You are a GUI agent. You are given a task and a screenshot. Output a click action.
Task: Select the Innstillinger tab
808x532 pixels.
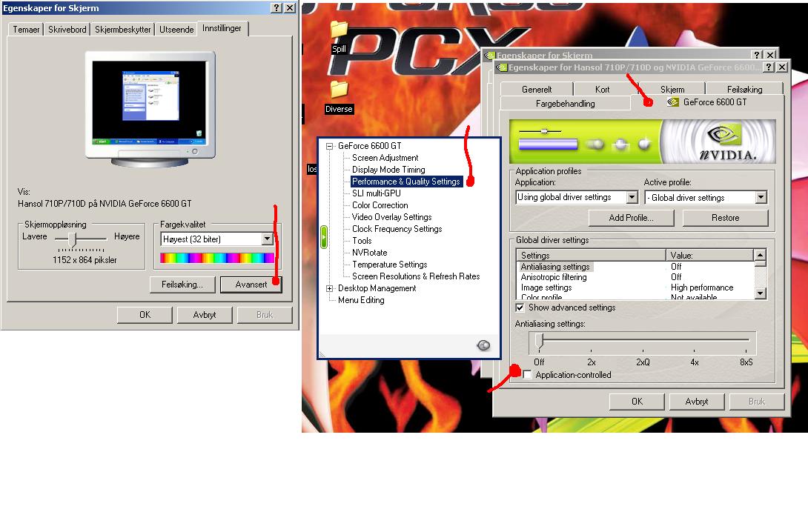click(x=222, y=28)
